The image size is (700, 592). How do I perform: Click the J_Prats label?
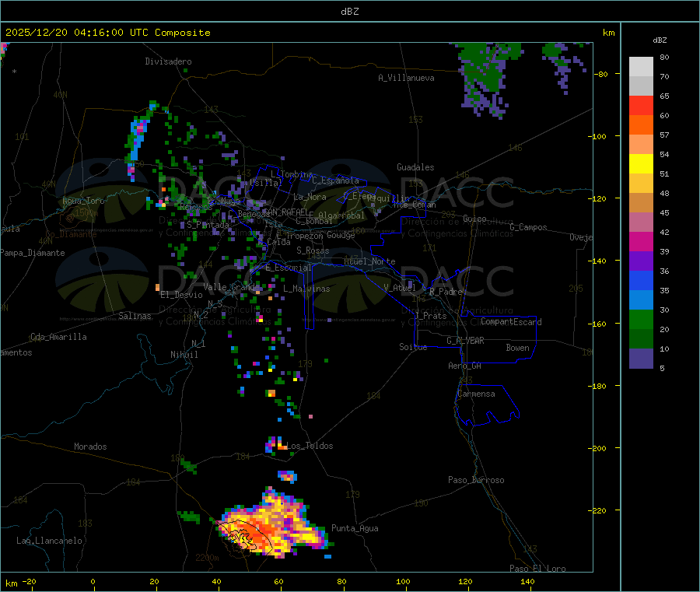[x=431, y=316]
